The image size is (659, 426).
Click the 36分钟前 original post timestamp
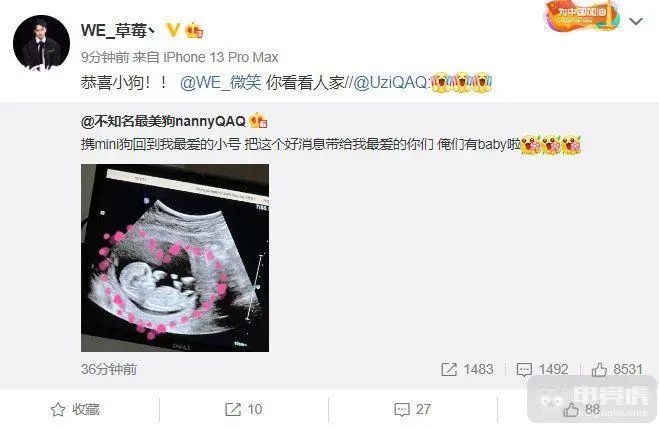109,369
